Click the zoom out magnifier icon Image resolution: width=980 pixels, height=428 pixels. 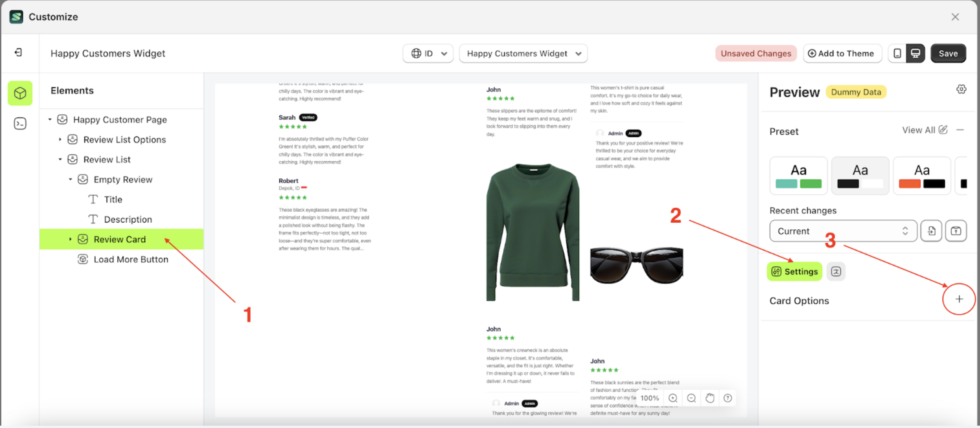click(691, 398)
